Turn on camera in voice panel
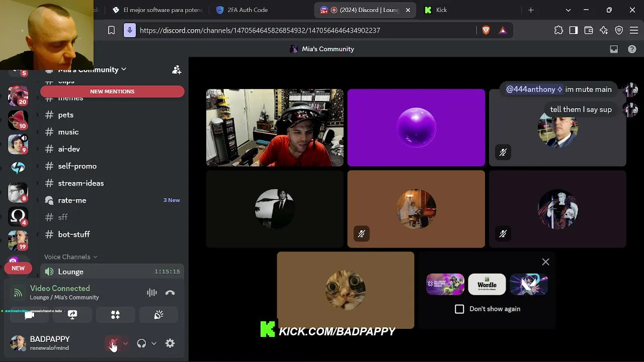Screen dimensions: 644x362 [29, 315]
